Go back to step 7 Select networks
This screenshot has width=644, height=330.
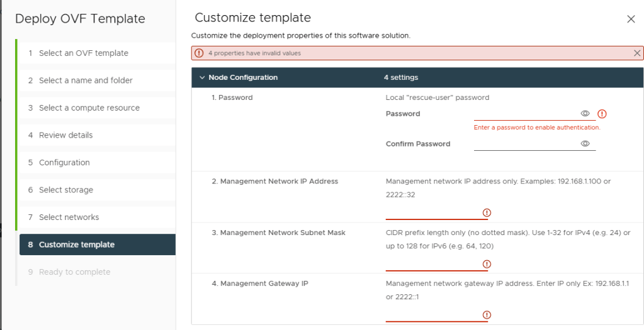(x=98, y=217)
